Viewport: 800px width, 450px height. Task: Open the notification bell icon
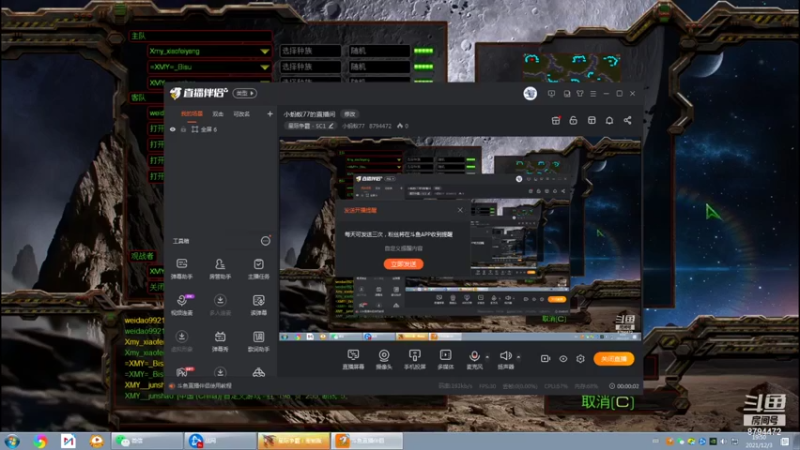point(609,120)
